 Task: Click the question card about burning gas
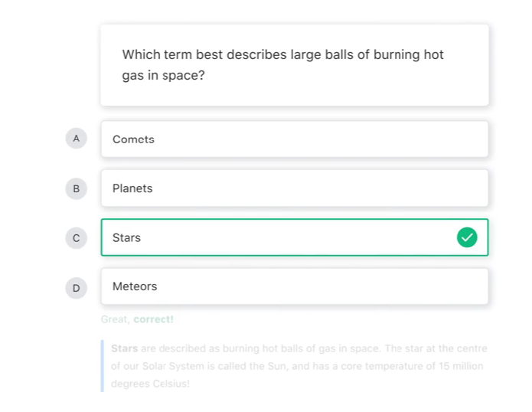coord(294,66)
